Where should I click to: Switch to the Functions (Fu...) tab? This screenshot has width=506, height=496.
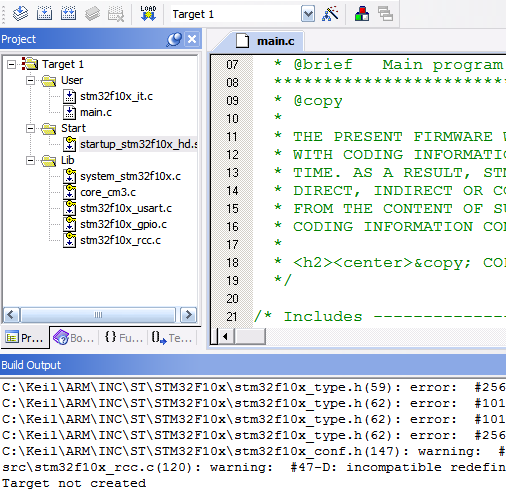pos(123,338)
